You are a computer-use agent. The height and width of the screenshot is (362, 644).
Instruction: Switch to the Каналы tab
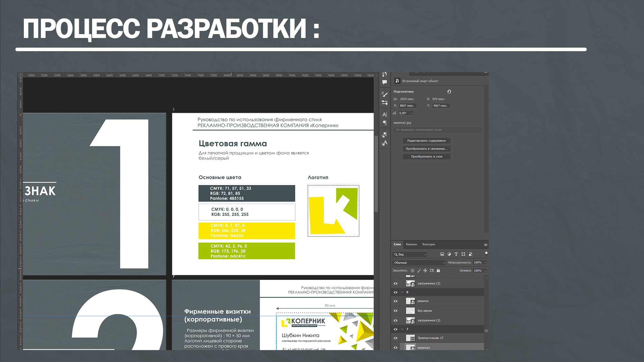411,244
